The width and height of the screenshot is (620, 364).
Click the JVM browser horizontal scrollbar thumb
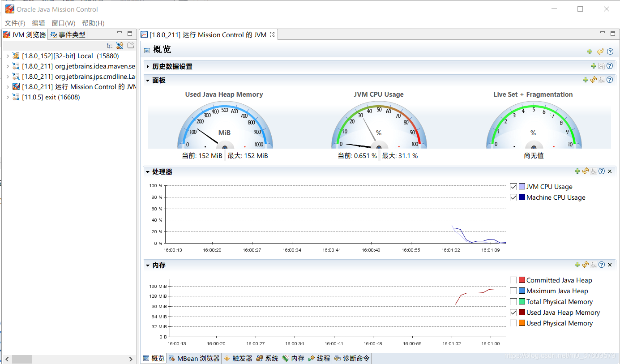(22, 359)
